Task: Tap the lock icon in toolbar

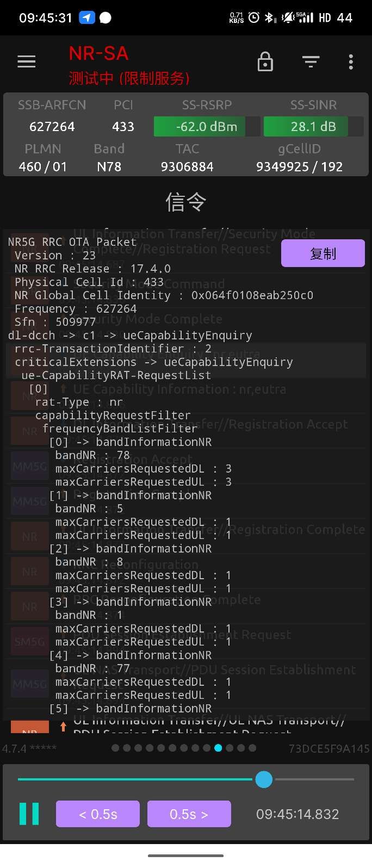Action: point(265,61)
